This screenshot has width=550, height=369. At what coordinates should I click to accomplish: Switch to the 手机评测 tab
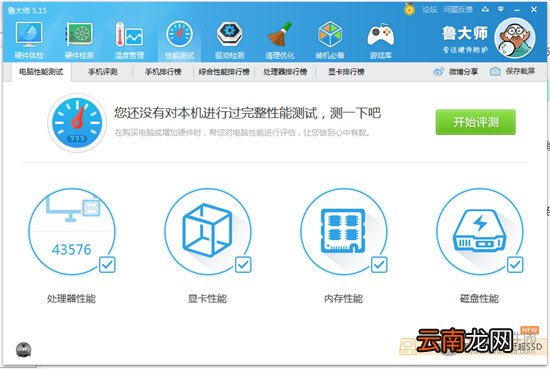pyautogui.click(x=102, y=72)
